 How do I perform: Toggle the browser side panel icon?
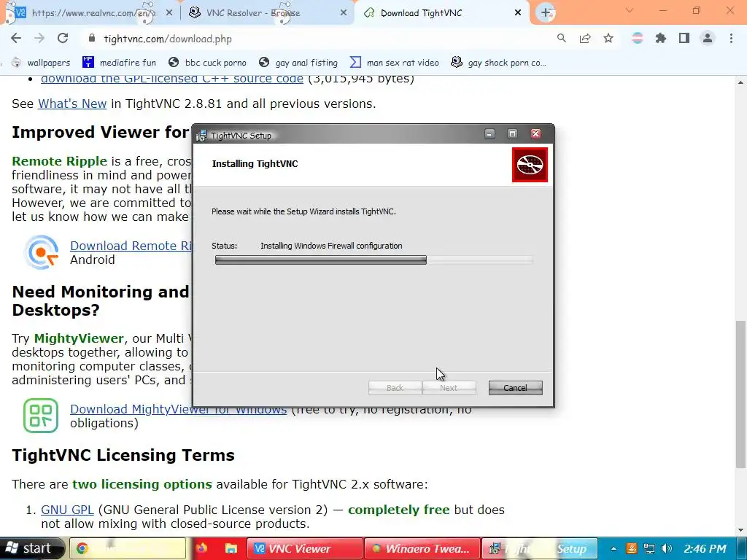click(x=684, y=39)
